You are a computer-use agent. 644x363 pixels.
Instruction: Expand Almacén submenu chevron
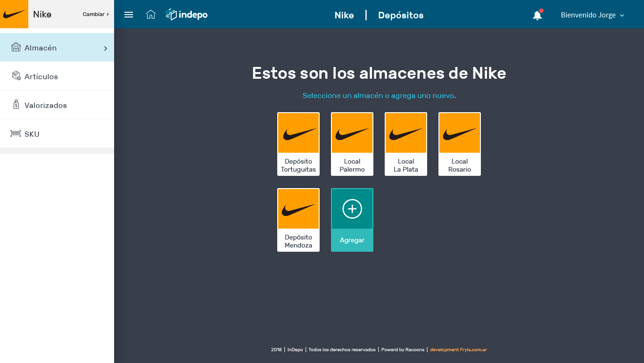click(x=106, y=48)
